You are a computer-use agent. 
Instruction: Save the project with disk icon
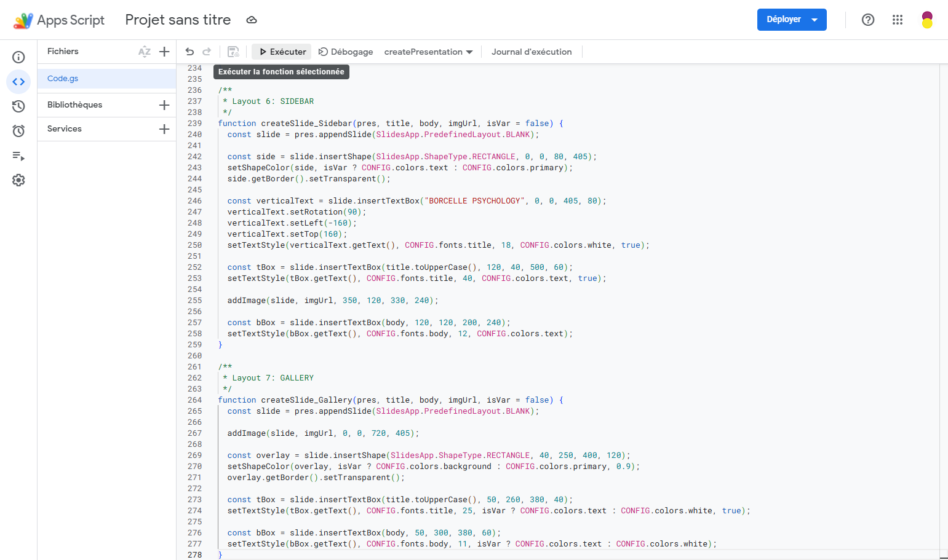pos(233,52)
